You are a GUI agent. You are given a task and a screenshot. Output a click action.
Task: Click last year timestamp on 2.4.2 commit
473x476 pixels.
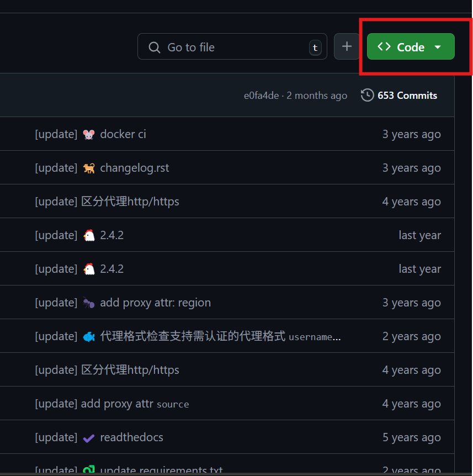click(419, 235)
